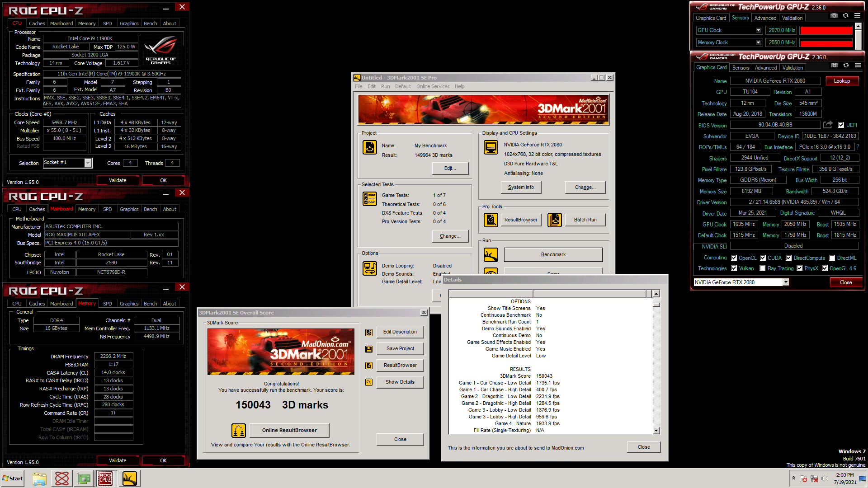The height and width of the screenshot is (488, 868).
Task: Click the Project edit icon in 3DMark2001
Action: click(x=370, y=147)
